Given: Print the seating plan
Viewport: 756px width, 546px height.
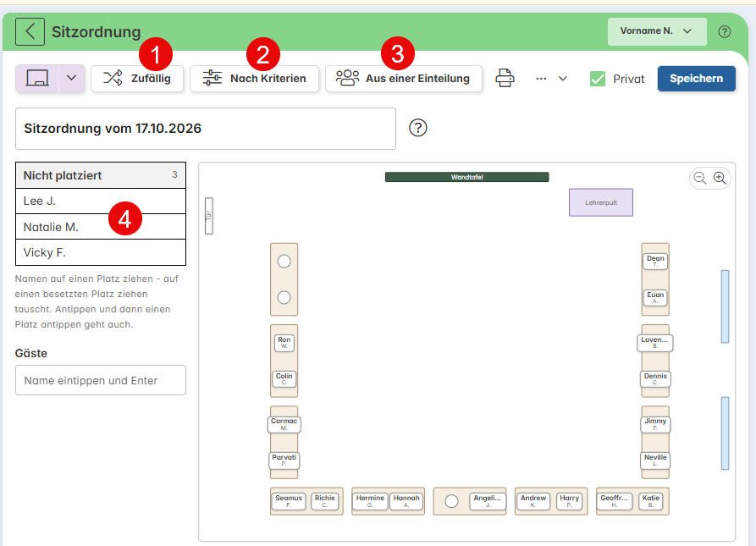Looking at the screenshot, I should [x=505, y=78].
